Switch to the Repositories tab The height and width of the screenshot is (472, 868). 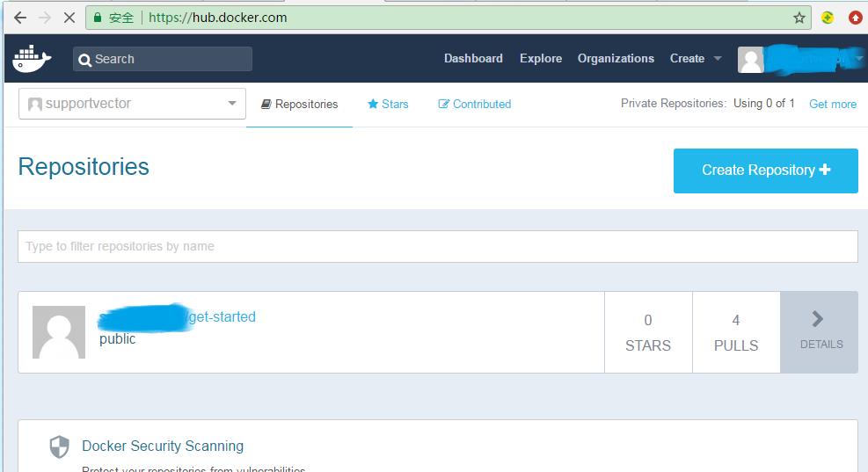click(x=300, y=104)
